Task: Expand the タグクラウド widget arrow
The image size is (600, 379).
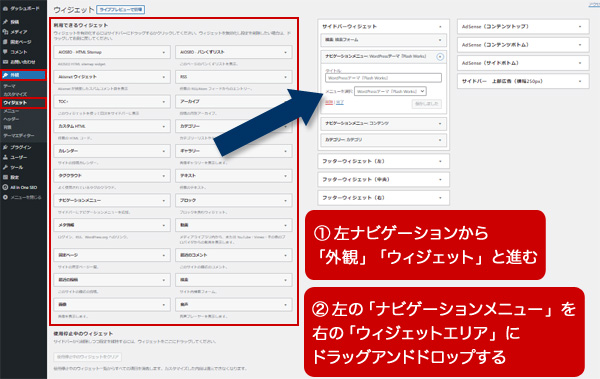Action: click(164, 176)
